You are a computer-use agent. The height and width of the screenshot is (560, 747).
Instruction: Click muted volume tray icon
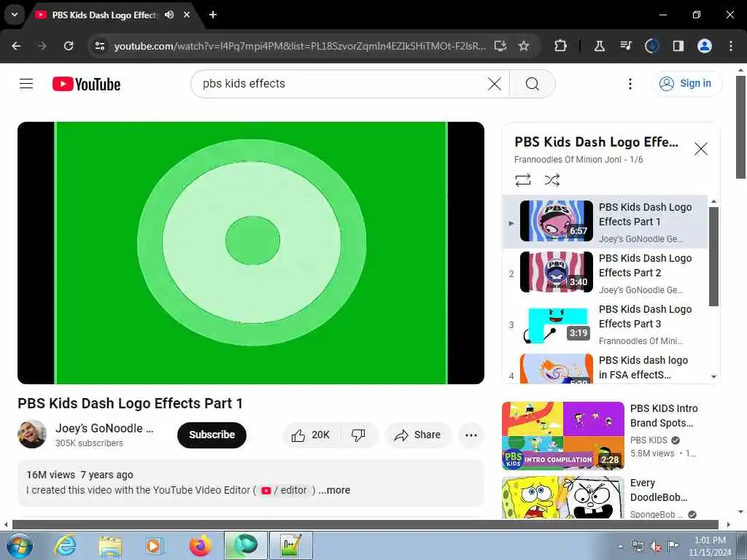click(x=656, y=547)
